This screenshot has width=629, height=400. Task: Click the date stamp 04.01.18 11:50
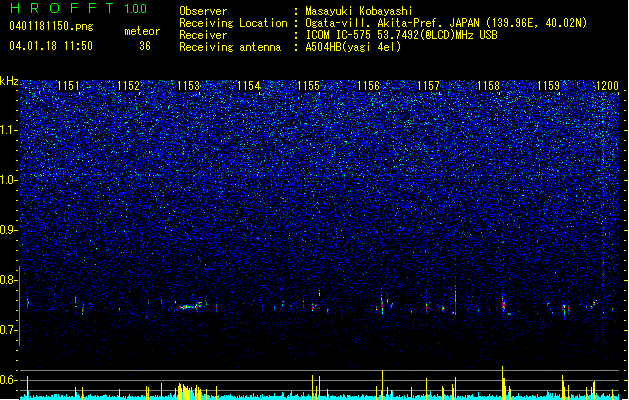[x=51, y=46]
